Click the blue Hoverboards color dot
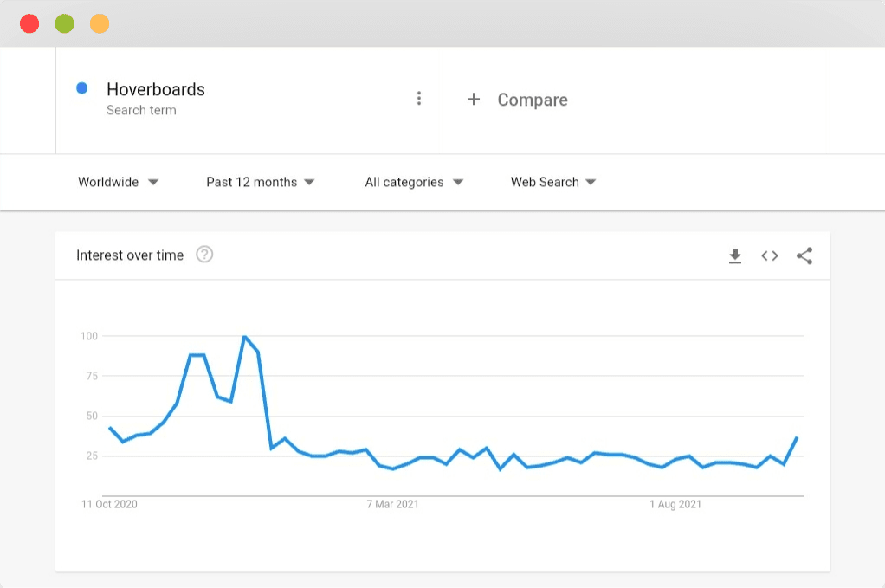 82,88
